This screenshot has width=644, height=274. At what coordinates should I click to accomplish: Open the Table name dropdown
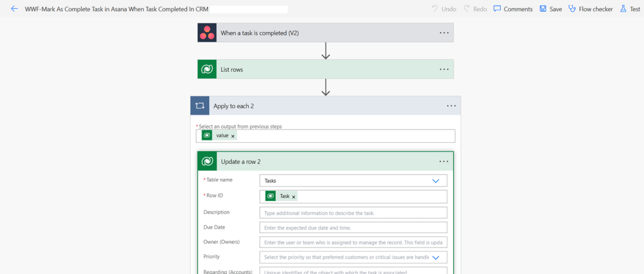(435, 181)
